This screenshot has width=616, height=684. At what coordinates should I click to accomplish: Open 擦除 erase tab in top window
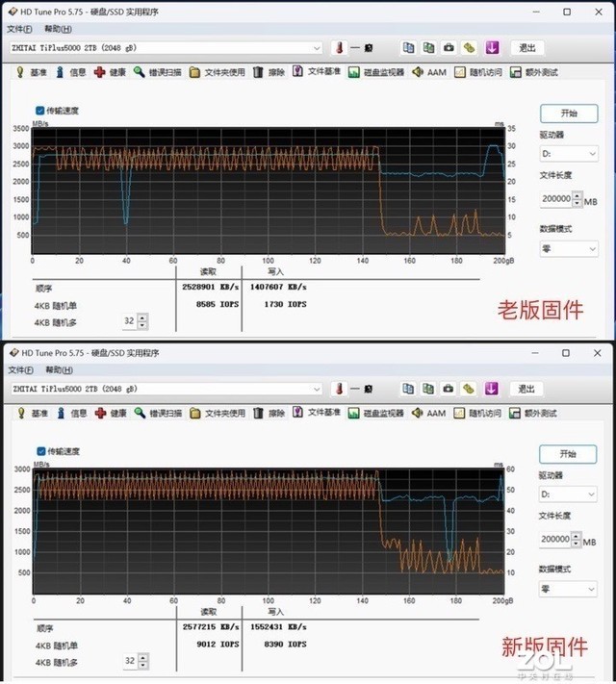tap(269, 72)
